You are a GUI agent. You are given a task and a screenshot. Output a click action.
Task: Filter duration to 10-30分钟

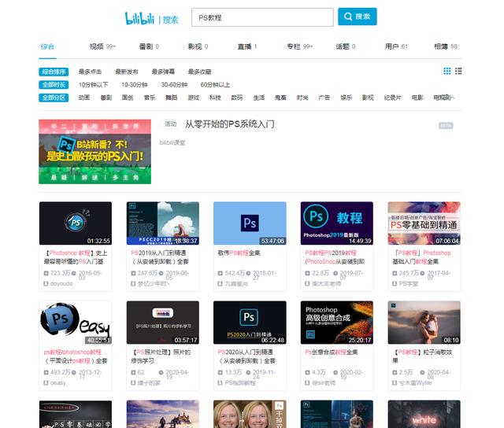coord(134,84)
